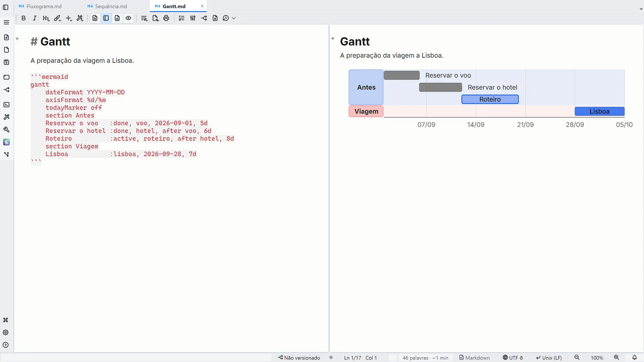The height and width of the screenshot is (362, 644).
Task: Open the insert plus dropdown
Action: [x=69, y=18]
